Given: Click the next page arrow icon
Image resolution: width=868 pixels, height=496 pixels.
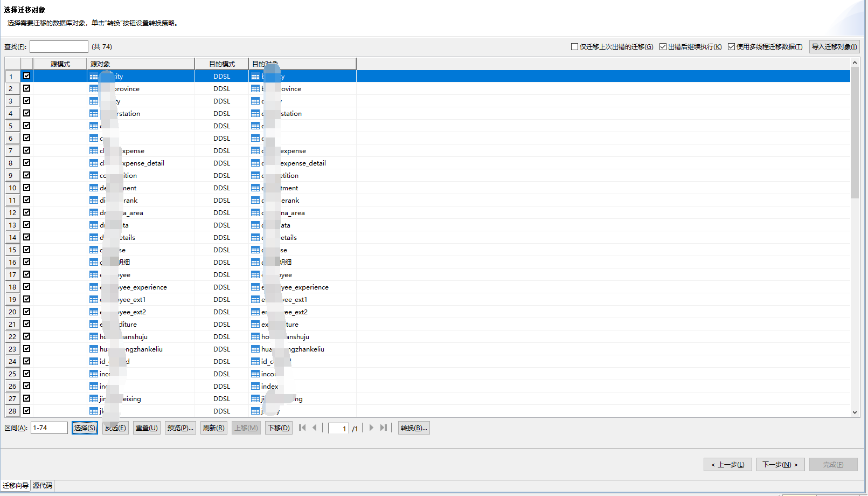Looking at the screenshot, I should click(371, 428).
